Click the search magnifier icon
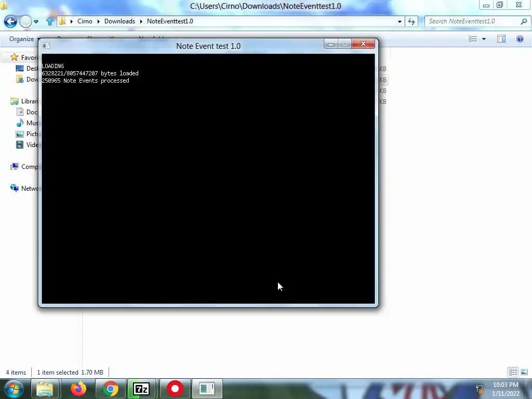 tap(524, 21)
